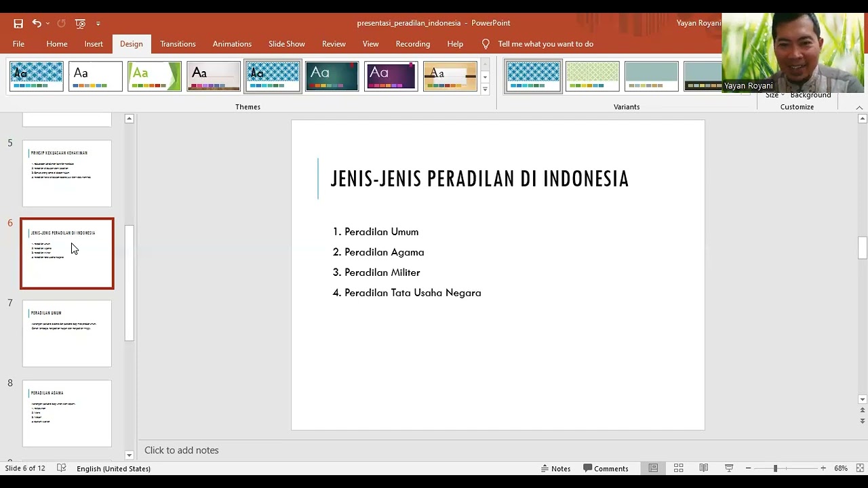Click the text Peradilan Tata Usaha Negara

tap(413, 293)
